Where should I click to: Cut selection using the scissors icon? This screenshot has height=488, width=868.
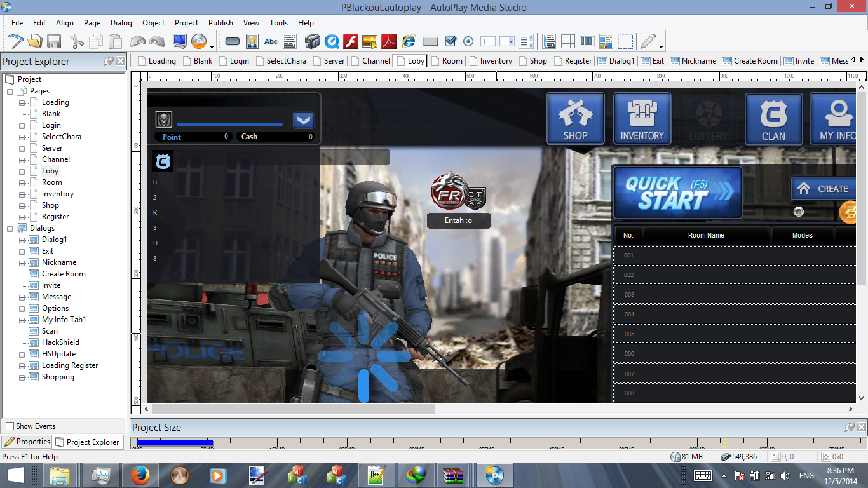coord(77,42)
